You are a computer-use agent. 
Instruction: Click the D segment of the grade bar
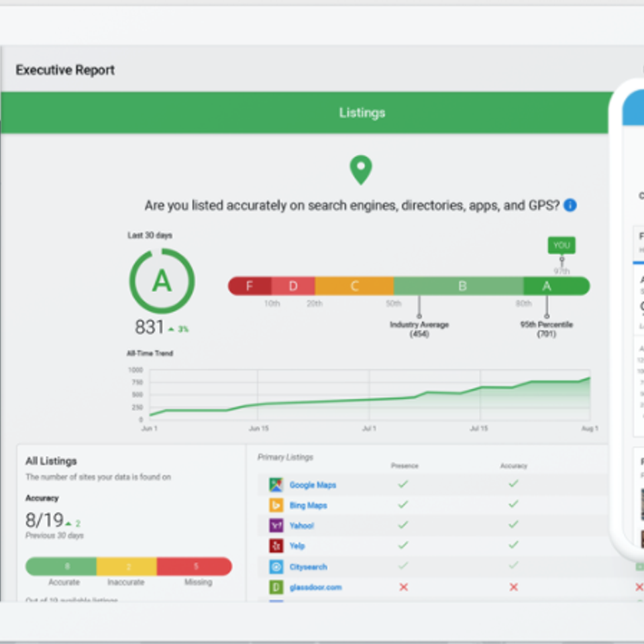pyautogui.click(x=293, y=286)
